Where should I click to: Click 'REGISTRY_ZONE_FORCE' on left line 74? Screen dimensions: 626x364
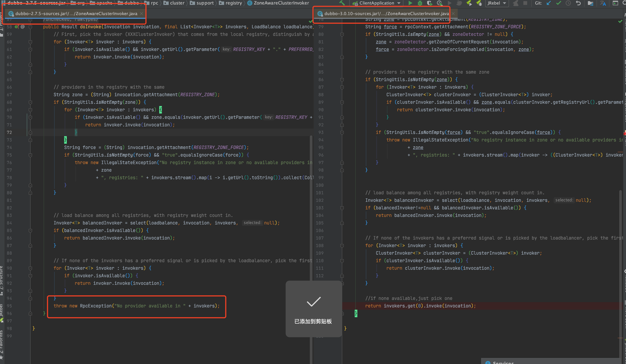coord(219,147)
